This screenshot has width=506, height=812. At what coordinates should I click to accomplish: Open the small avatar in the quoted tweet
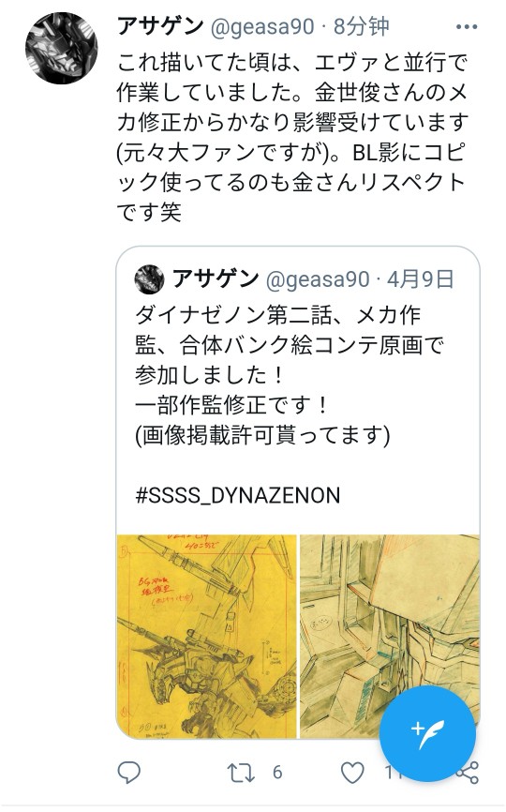(x=149, y=279)
